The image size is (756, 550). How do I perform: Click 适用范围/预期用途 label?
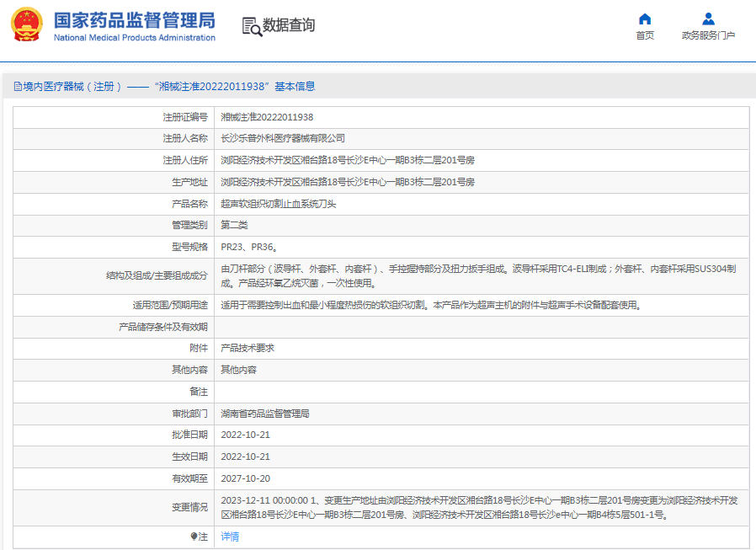(x=170, y=305)
